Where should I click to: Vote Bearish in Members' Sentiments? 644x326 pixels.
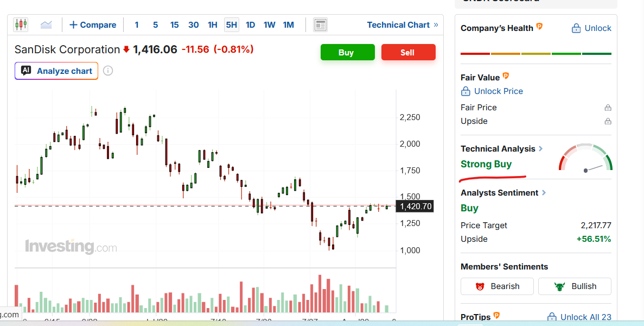pos(497,286)
